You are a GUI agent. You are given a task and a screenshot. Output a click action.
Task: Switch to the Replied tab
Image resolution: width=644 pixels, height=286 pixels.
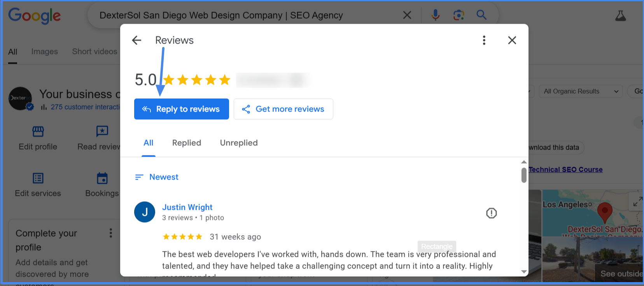(187, 143)
